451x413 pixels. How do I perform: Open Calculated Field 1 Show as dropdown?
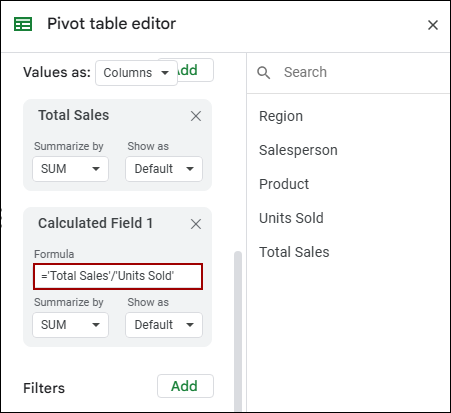164,325
